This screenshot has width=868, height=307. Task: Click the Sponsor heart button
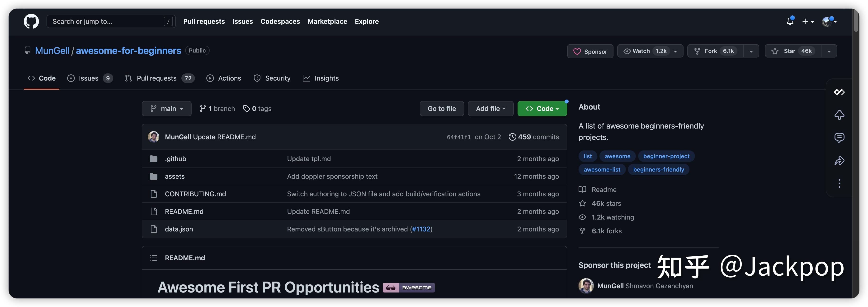[590, 51]
